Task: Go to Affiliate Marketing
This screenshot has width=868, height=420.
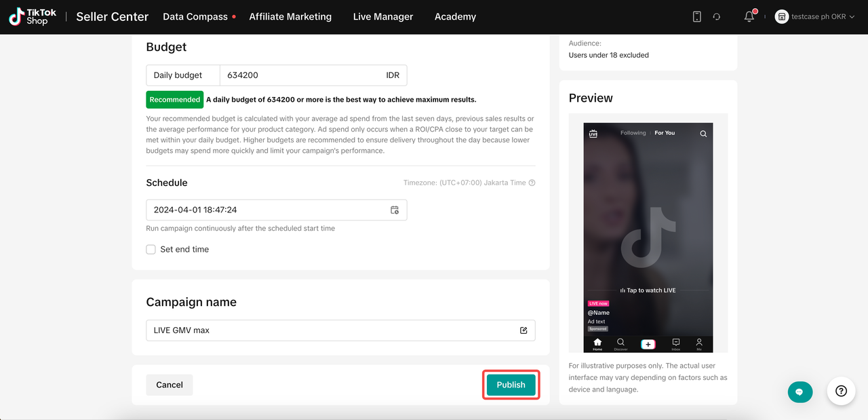Action: pos(290,16)
